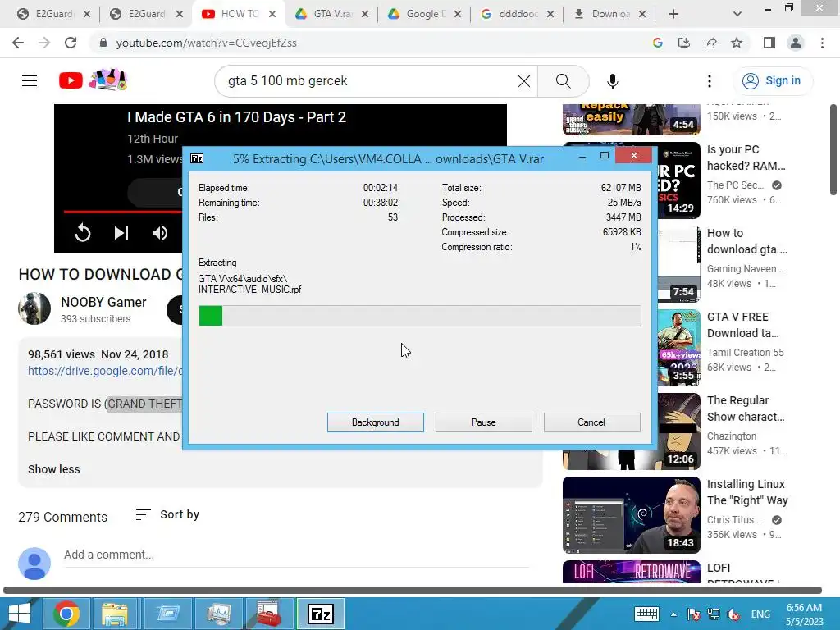Replay the video with replay icon

point(83,232)
